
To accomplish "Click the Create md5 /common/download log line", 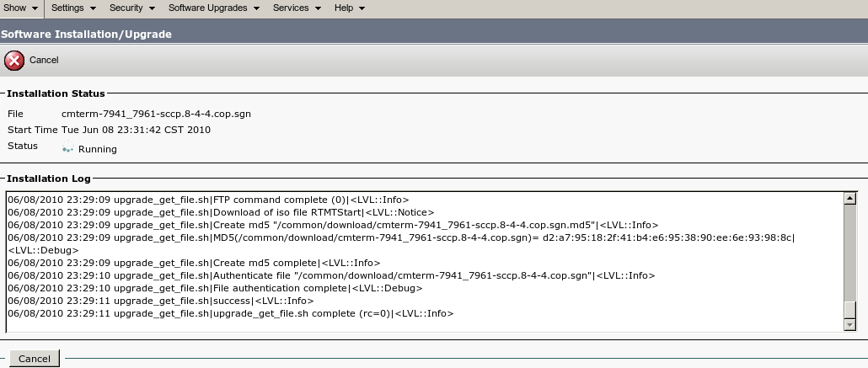I will point(333,225).
